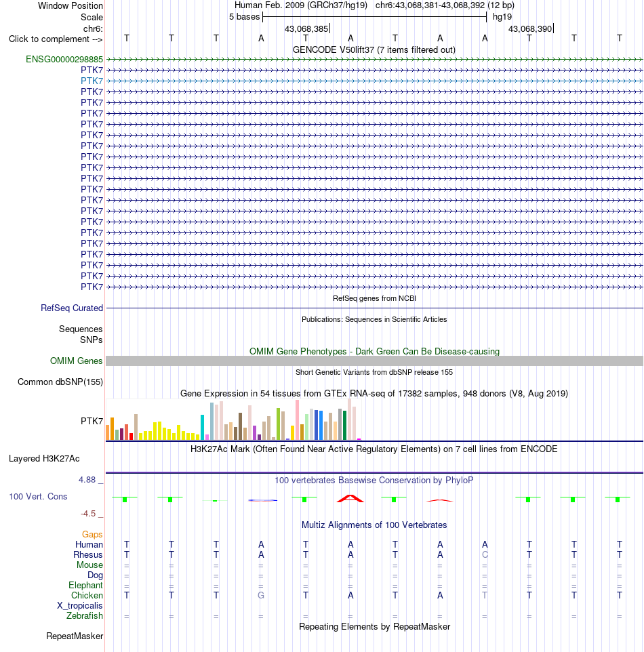
Task: Click the "Common dbSNP(155)" track label
Action: pyautogui.click(x=60, y=382)
